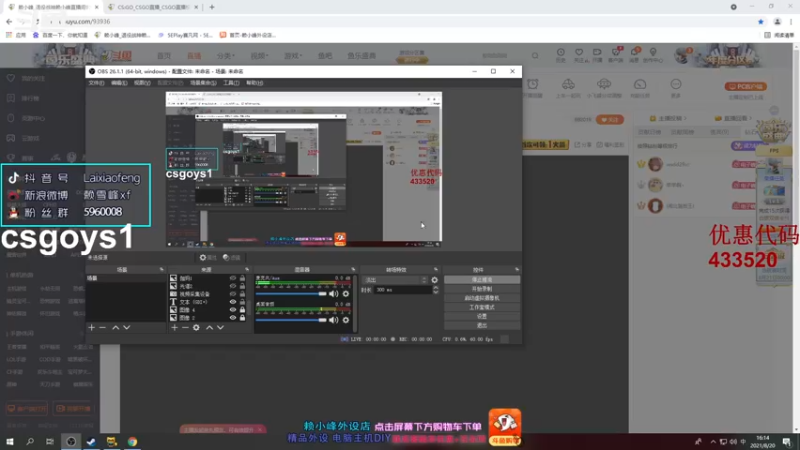Image resolution: width=800 pixels, height=450 pixels.
Task: Move the scene down in the Scenes dock
Action: coord(127,328)
